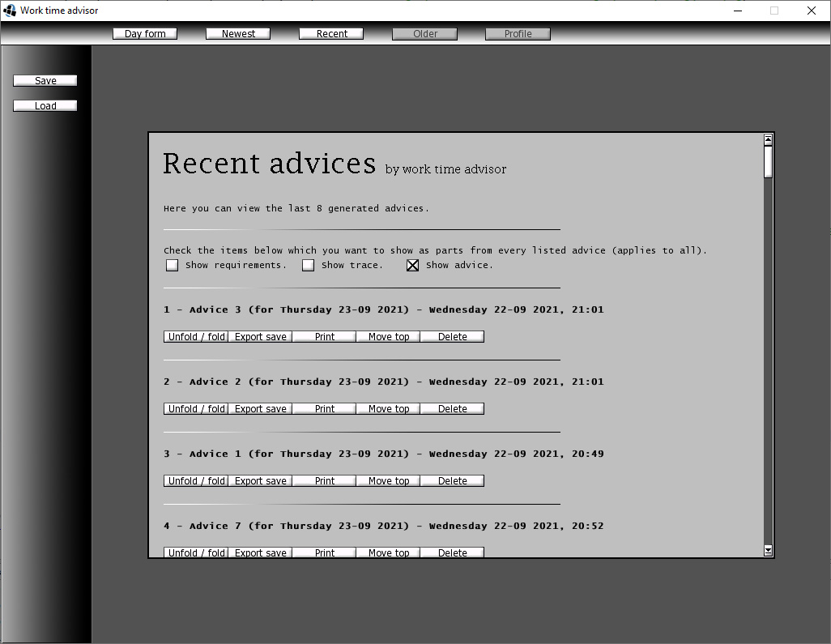
Task: Go to the Profile tab
Action: click(x=518, y=34)
